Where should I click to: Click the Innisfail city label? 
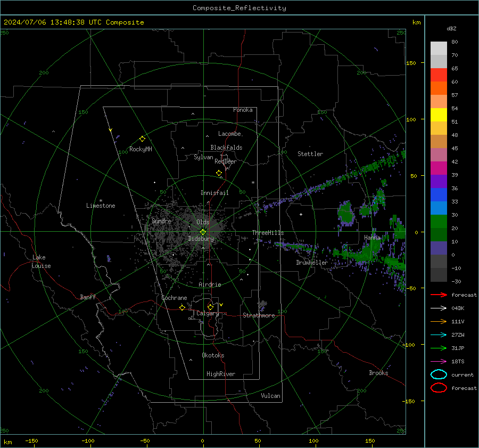[x=214, y=193]
